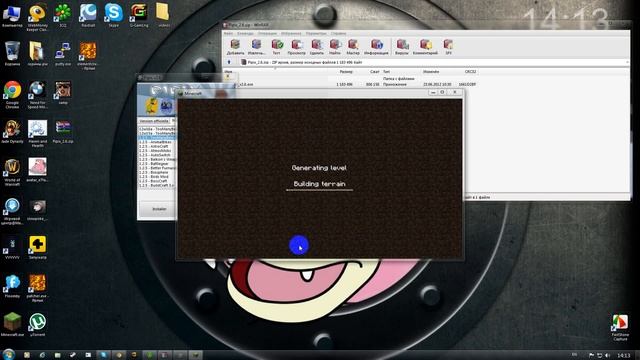Screen dimensions: 640x360
Task: Select 1.2.5 - BuildCraft in mod list
Action: tap(157, 185)
